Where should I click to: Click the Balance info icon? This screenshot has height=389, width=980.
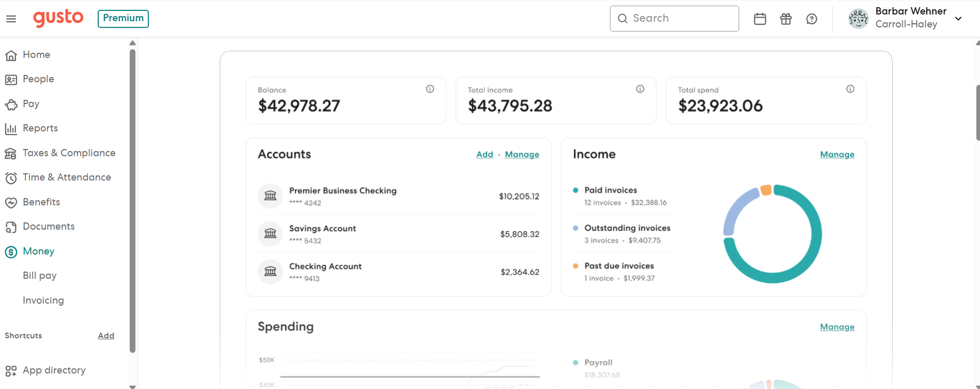point(430,89)
